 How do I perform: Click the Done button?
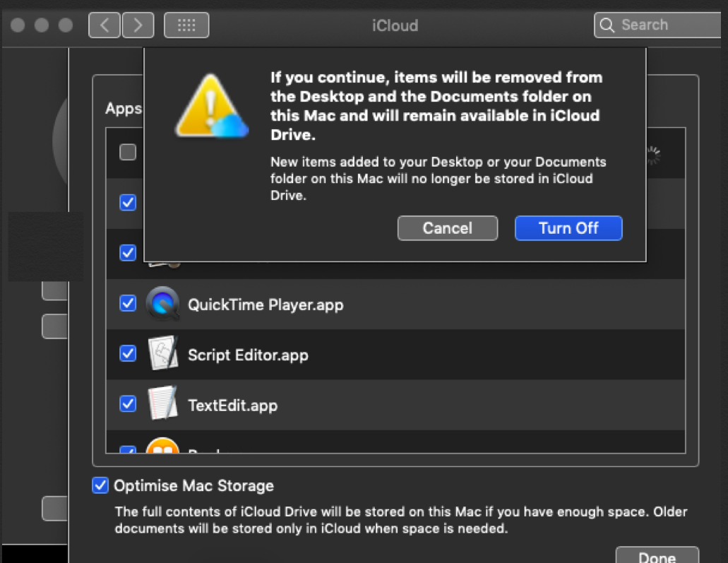656,557
